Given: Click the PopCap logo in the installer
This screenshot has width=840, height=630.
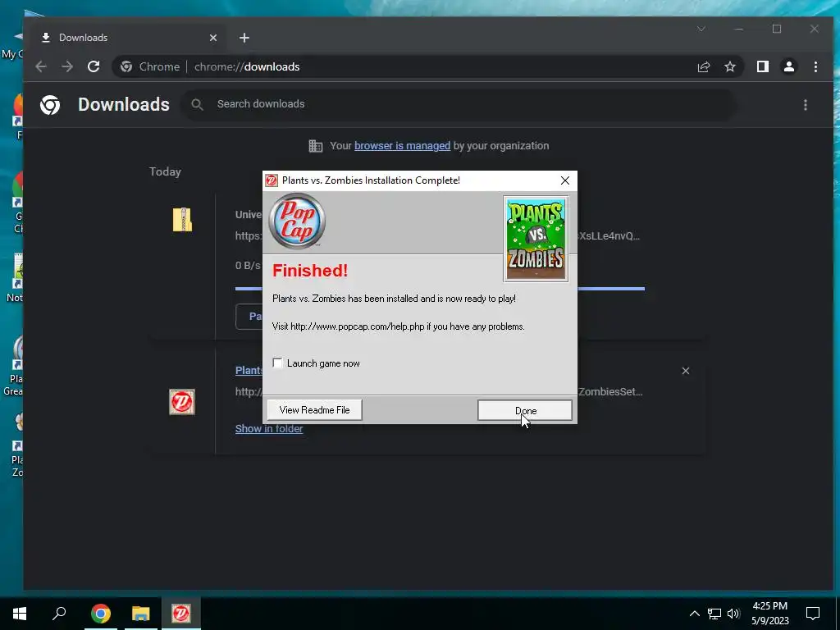Looking at the screenshot, I should click(x=297, y=221).
